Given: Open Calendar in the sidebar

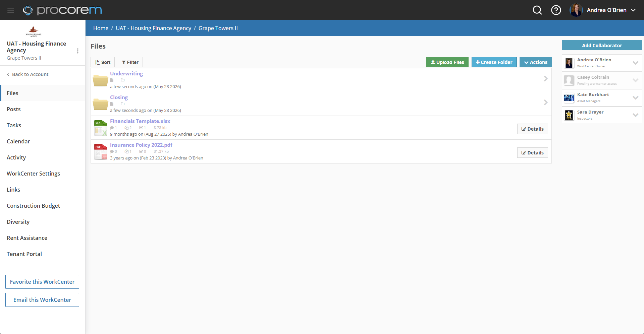Looking at the screenshot, I should click(43, 141).
